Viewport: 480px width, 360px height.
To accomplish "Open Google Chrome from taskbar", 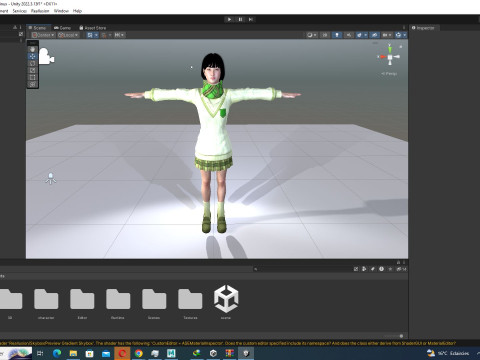I will (139, 353).
